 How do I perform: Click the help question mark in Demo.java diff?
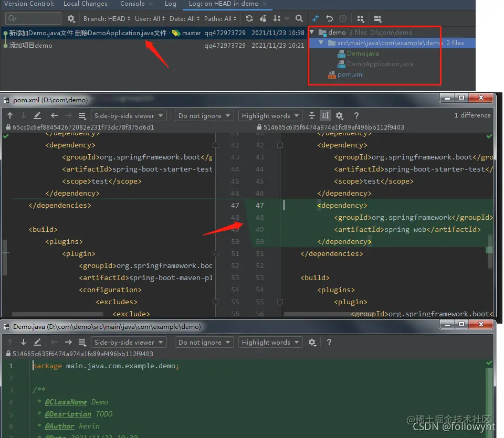(329, 343)
